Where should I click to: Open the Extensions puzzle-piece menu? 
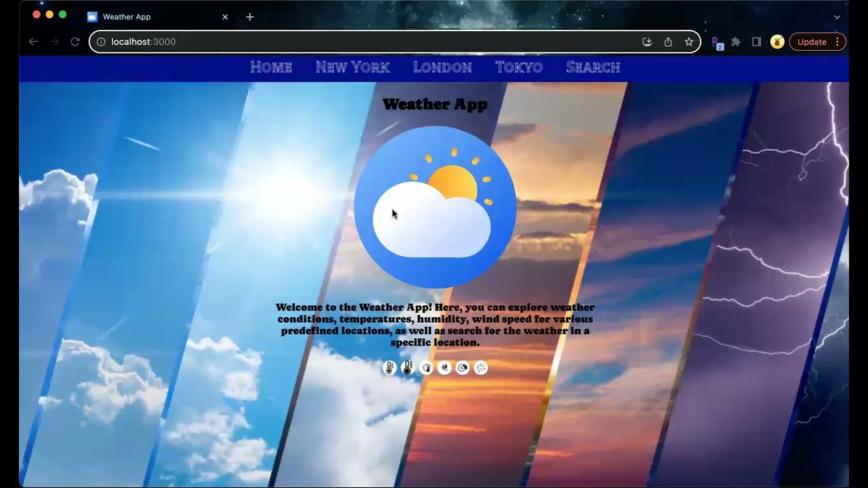(736, 42)
